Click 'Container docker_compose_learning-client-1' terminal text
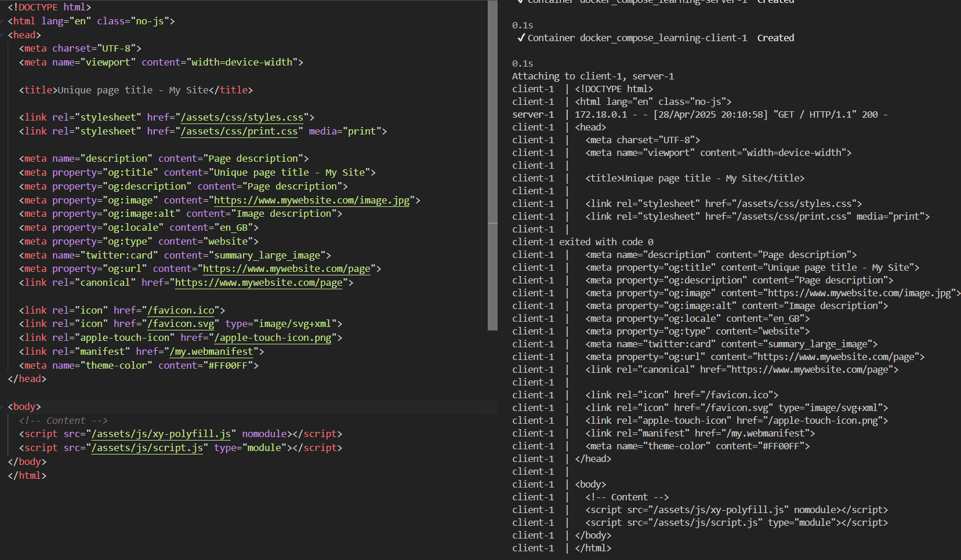The image size is (961, 560). pyautogui.click(x=637, y=38)
